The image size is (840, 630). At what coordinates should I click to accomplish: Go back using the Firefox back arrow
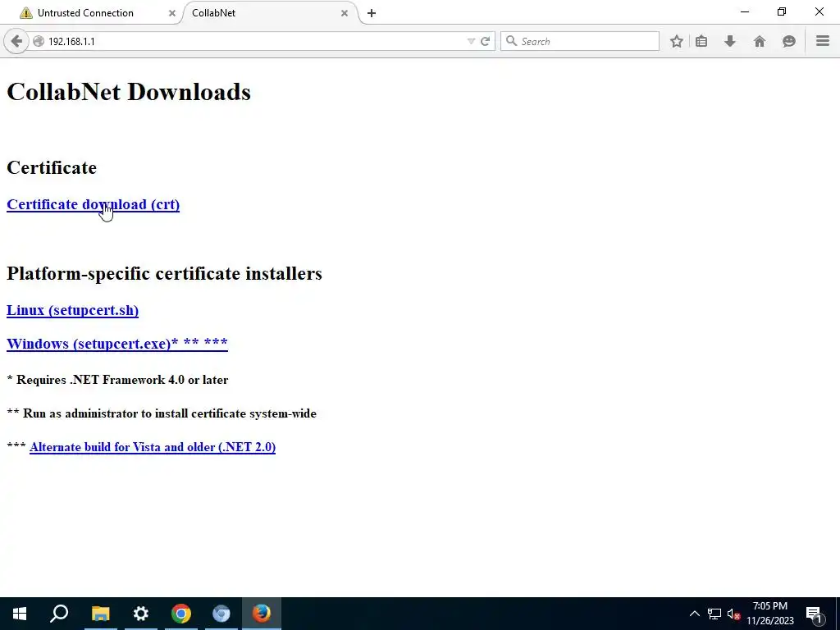(16, 41)
